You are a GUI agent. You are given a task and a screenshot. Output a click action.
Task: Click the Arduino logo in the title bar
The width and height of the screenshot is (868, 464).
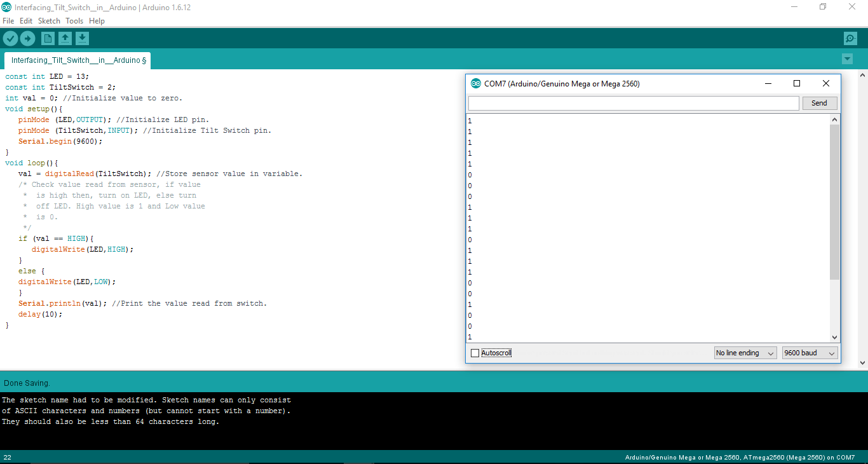[6, 6]
